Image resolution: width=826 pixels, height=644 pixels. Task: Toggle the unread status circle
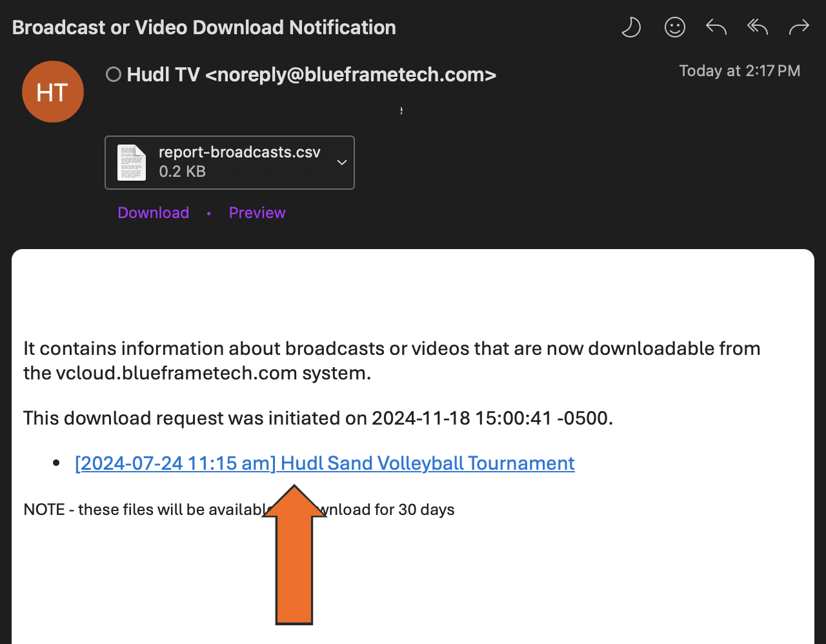click(112, 74)
